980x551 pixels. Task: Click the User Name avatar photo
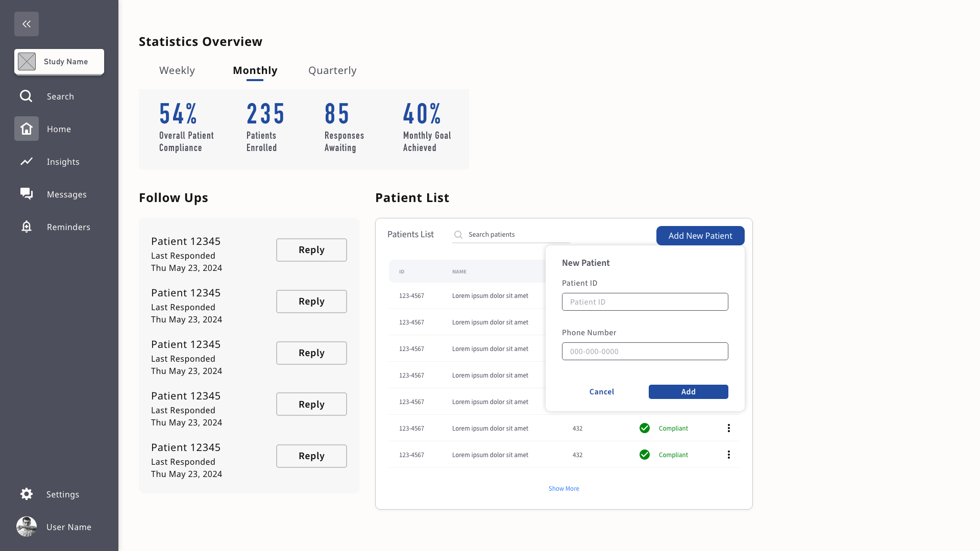pos(27,527)
